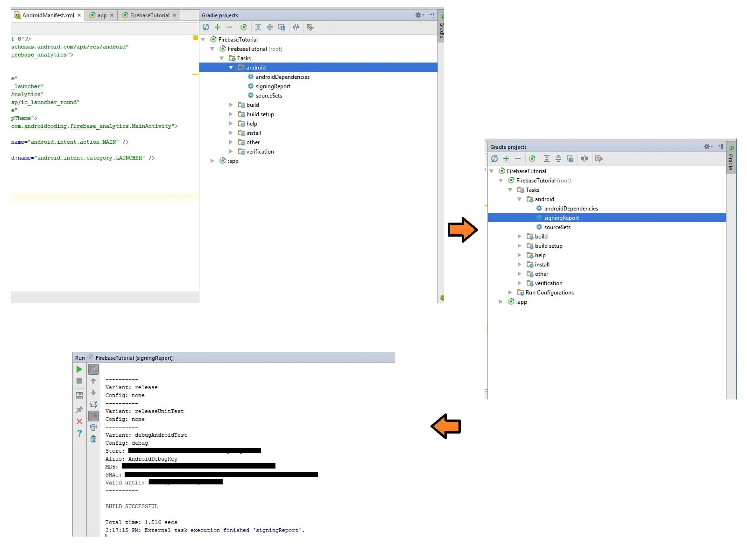This screenshot has height=560, width=747.
Task: Expand all tree nodes in right Gradle panel
Action: [x=547, y=159]
